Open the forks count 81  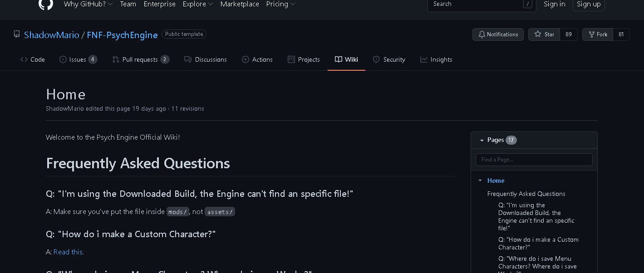point(621,34)
